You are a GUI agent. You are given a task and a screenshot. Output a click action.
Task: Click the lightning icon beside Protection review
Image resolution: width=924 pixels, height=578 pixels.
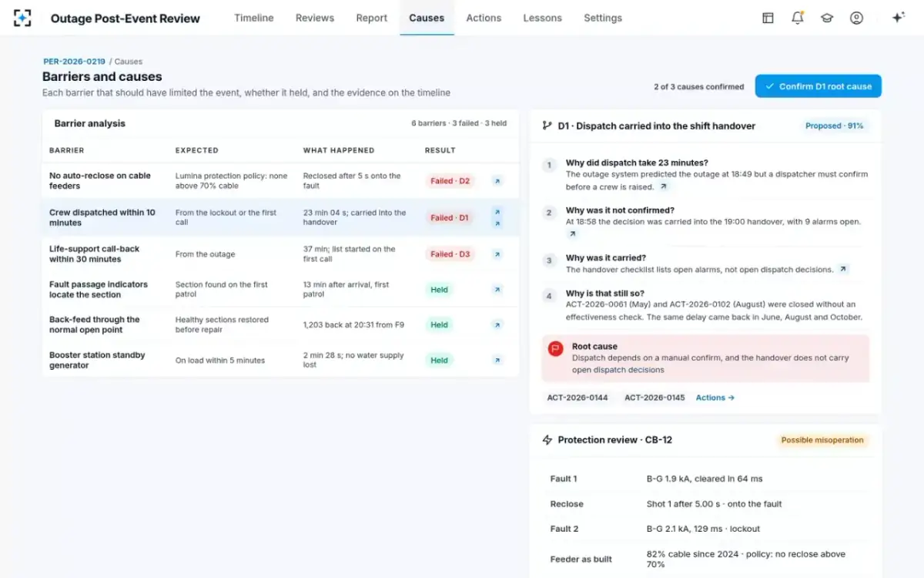coord(547,440)
